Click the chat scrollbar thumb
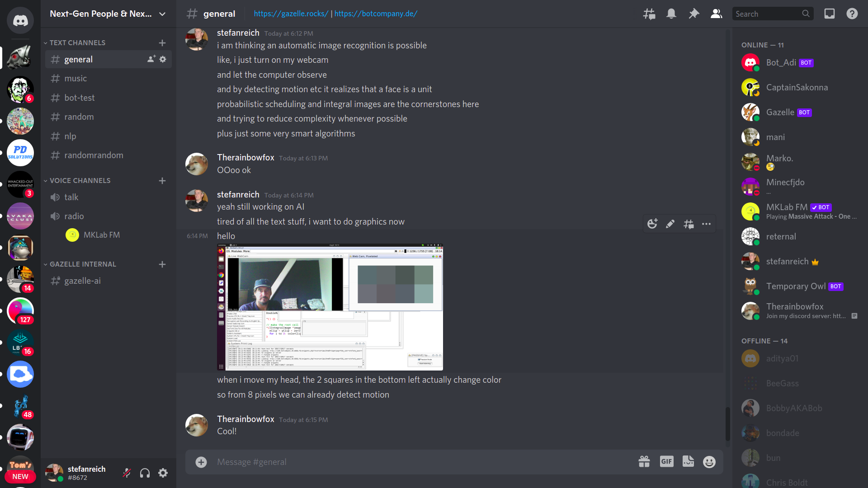 727,424
